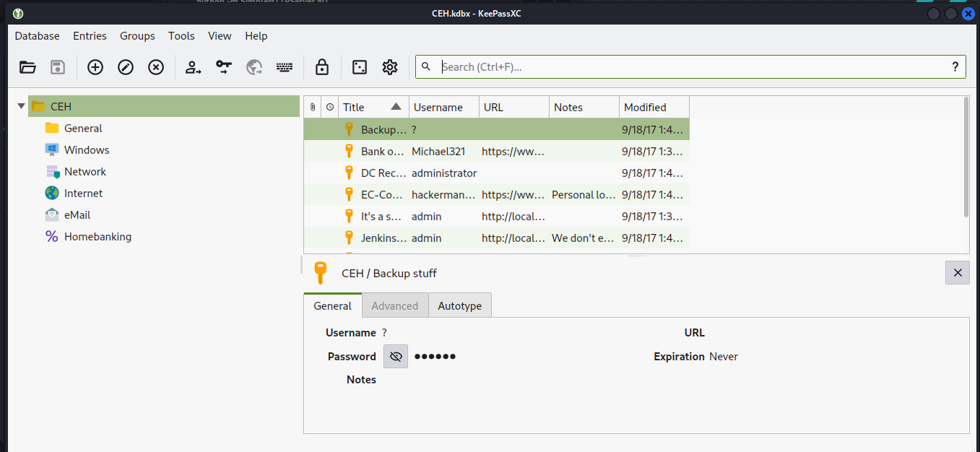
Task: Click the URL cell in Jenkins row
Action: click(513, 238)
